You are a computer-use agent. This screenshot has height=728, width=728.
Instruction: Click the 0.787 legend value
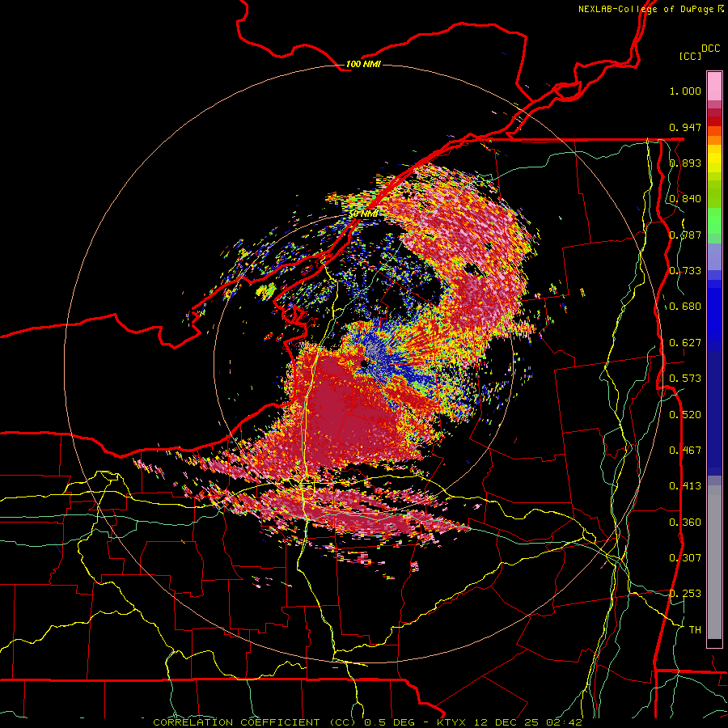[x=685, y=235]
